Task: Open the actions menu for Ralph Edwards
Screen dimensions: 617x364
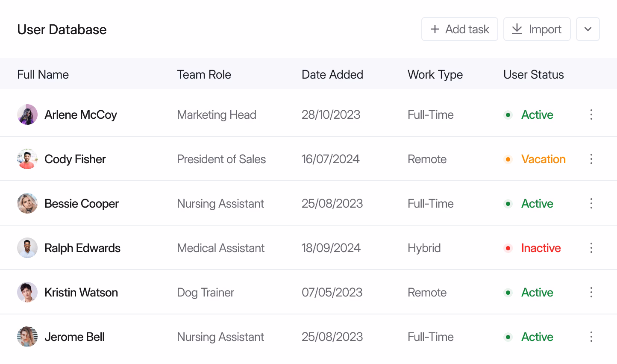Action: click(591, 248)
